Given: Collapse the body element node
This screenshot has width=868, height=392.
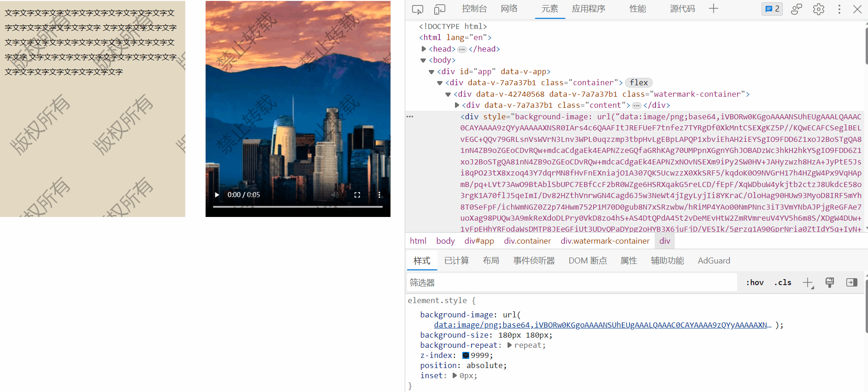Looking at the screenshot, I should pyautogui.click(x=423, y=60).
